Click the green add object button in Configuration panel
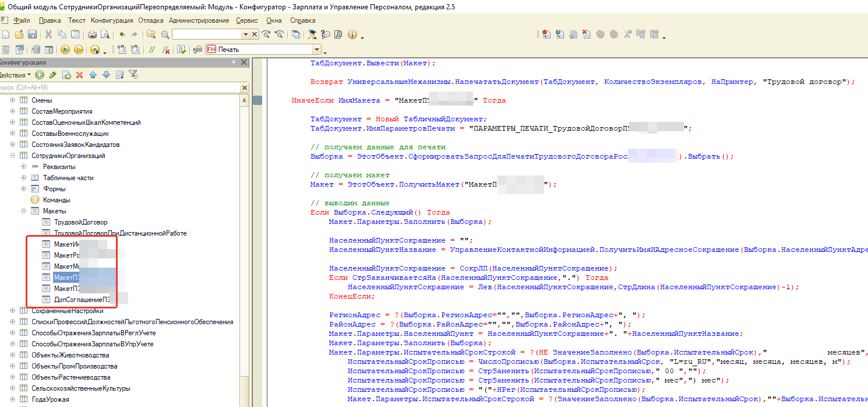868x407 pixels. coord(40,75)
